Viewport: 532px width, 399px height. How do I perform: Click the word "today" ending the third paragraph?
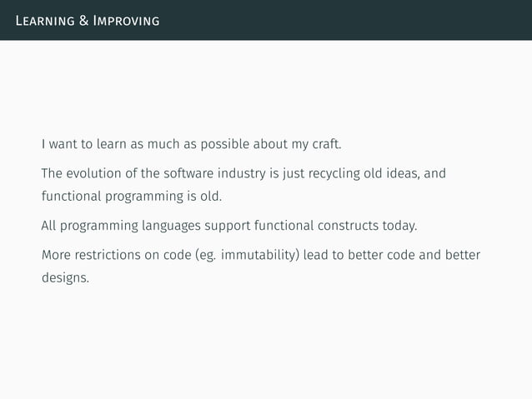pyautogui.click(x=397, y=226)
